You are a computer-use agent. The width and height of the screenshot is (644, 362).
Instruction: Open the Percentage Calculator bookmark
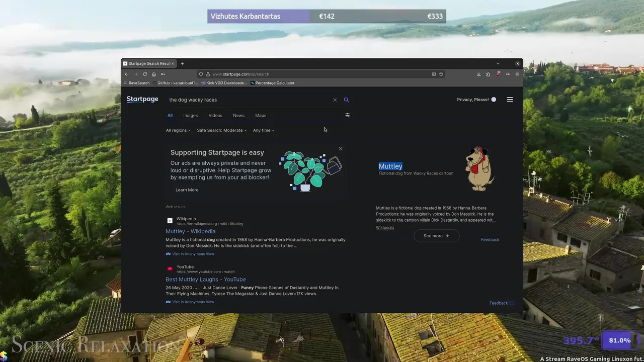point(272,83)
